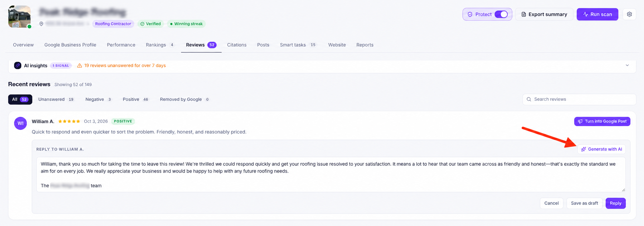The height and width of the screenshot is (226, 644).
Task: Click the textarea resize handle
Action: pyautogui.click(x=623, y=190)
